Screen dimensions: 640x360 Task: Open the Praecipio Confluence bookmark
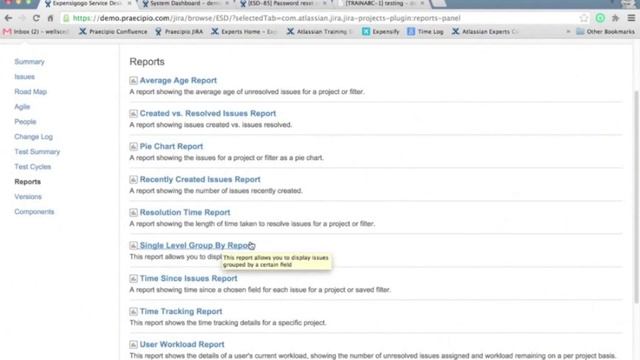click(113, 31)
